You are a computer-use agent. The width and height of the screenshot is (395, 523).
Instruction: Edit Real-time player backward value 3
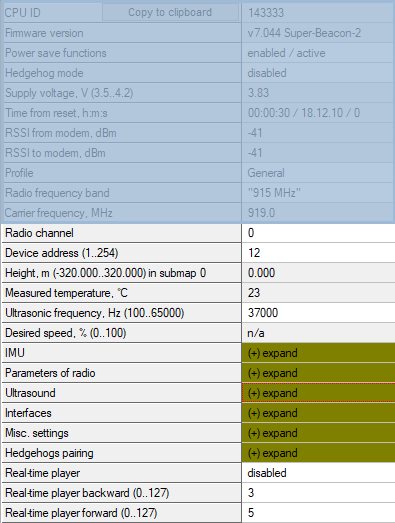coord(318,493)
